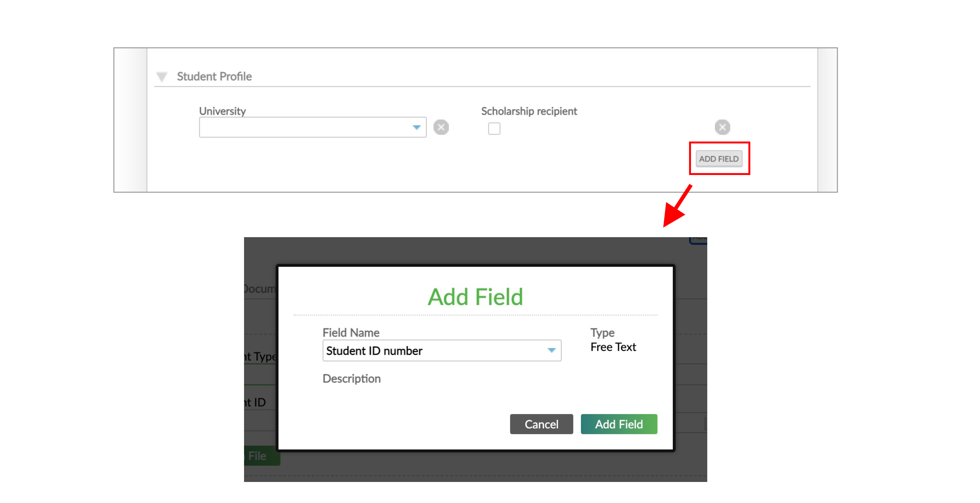The height and width of the screenshot is (503, 980).
Task: Confirm with the green Add Field button
Action: point(619,424)
